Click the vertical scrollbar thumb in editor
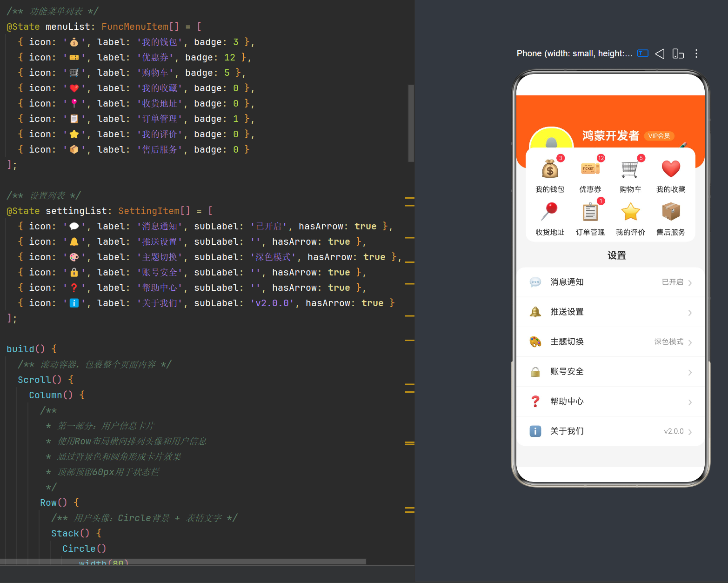 click(411, 123)
